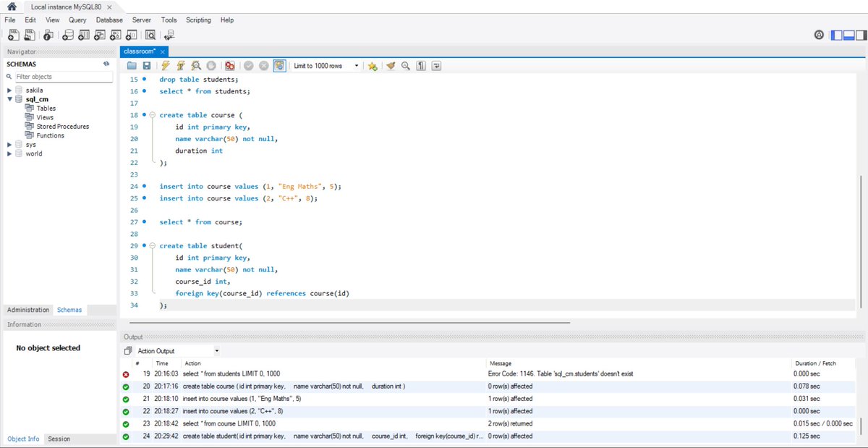Viewport: 868px width, 448px height.
Task: Rollback the current transaction
Action: (264, 66)
